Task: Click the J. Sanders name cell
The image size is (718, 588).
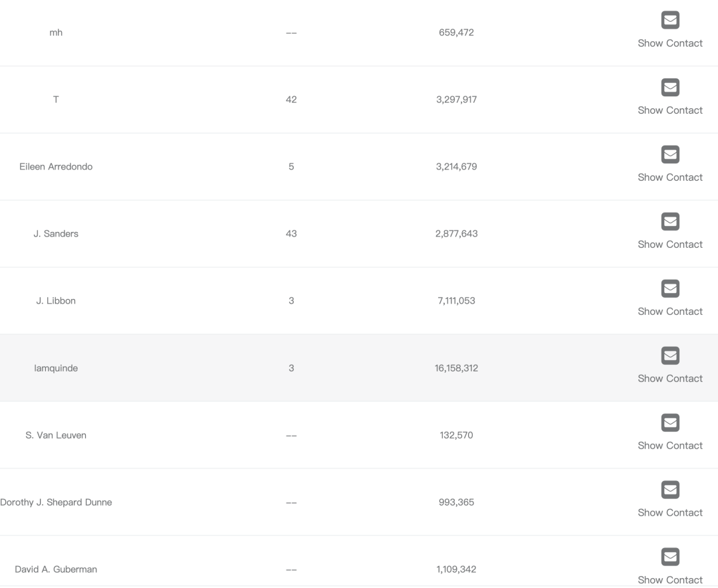Action: (56, 233)
